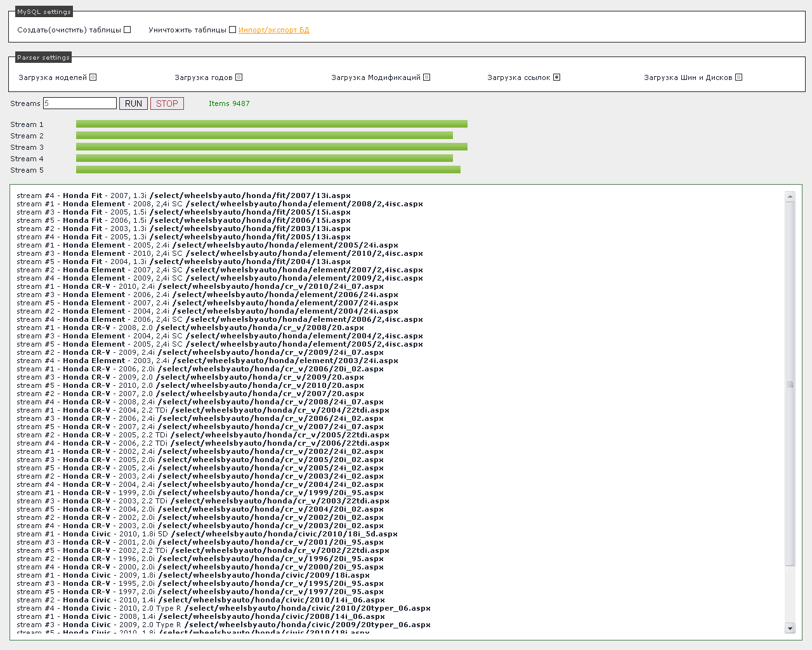This screenshot has width=812, height=650.
Task: Click log line Honda CR-V 1996, 2.0i
Action: (200, 559)
